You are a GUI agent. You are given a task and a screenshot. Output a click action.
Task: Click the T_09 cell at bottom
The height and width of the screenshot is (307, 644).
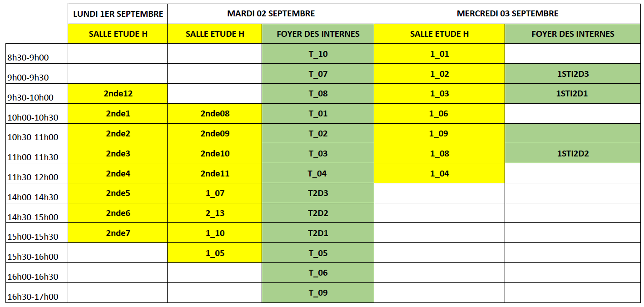[x=318, y=293]
